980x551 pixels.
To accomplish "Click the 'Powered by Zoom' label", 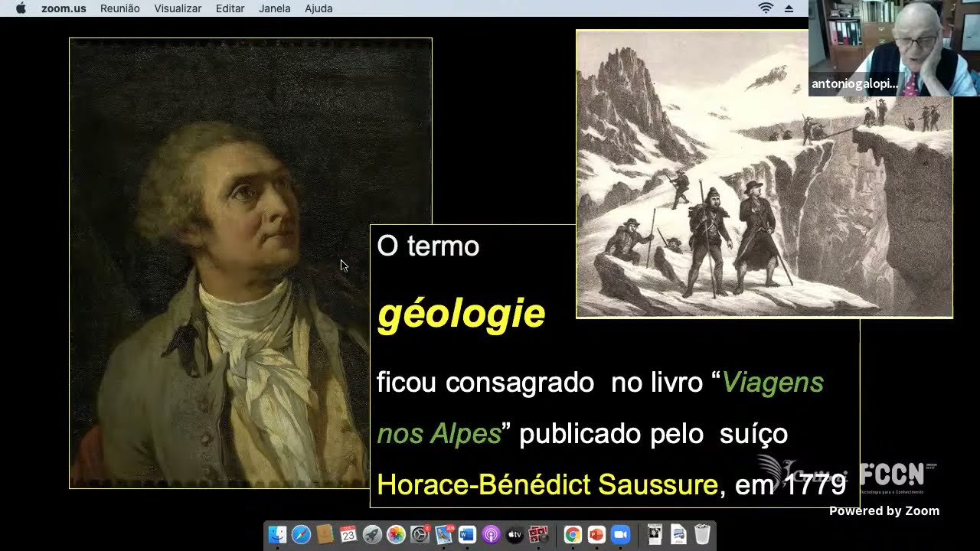I will coord(884,511).
